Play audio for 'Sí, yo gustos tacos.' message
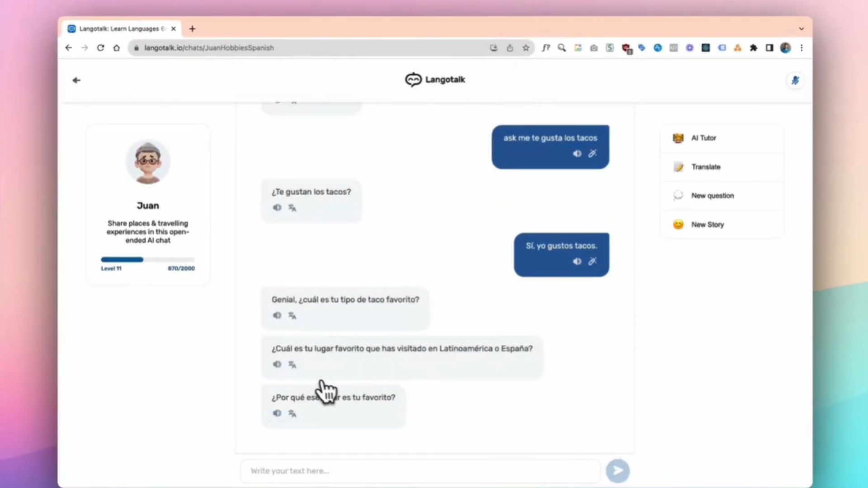Image resolution: width=868 pixels, height=488 pixels. [x=577, y=261]
